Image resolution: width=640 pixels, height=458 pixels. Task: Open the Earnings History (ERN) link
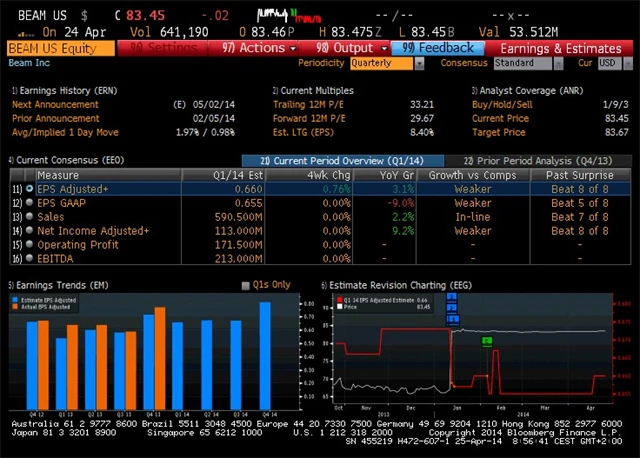point(62,90)
